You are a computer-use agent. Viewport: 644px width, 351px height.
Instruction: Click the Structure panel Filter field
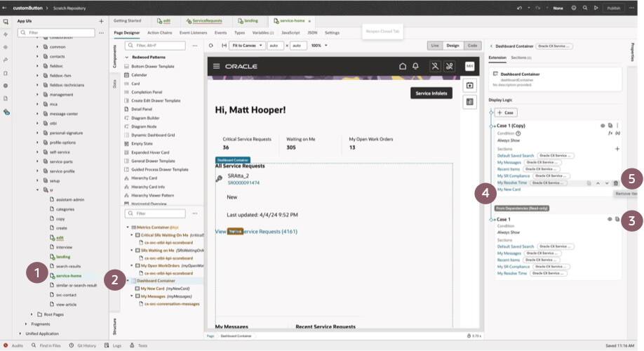click(155, 213)
